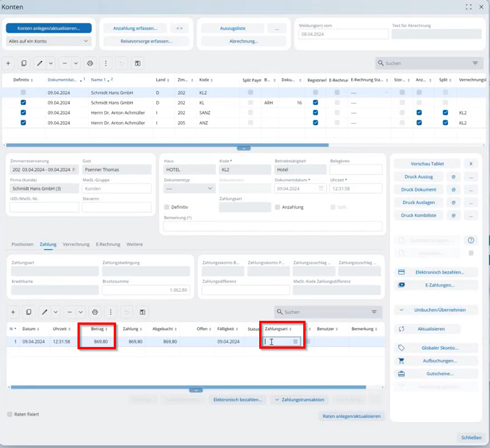Switch to the Weitere tab
The image size is (490, 448).
[x=135, y=244]
